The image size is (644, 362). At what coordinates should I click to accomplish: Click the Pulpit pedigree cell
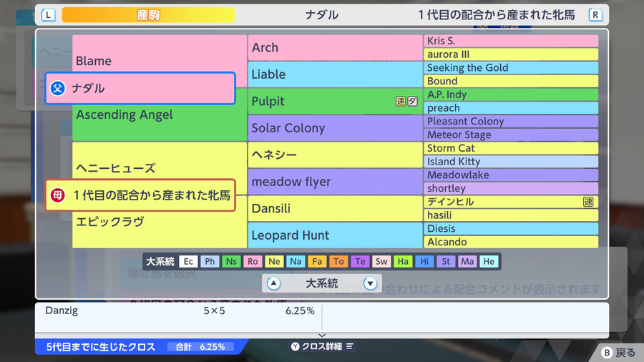click(x=335, y=102)
